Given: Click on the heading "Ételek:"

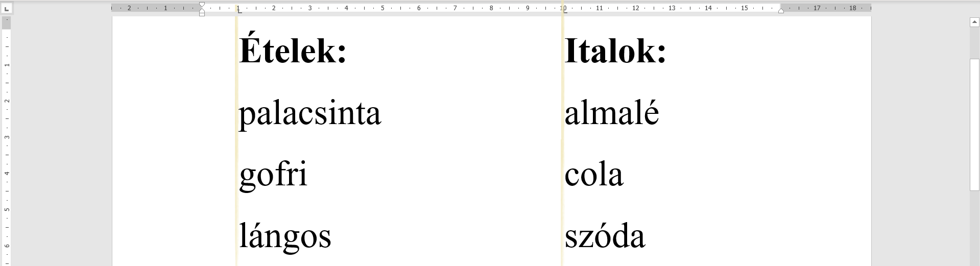Looking at the screenshot, I should pos(293,52).
